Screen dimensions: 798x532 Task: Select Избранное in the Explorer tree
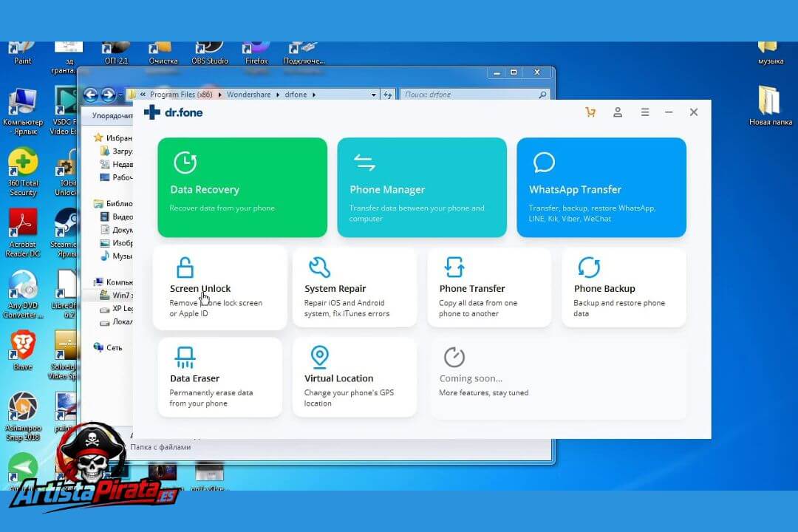point(113,138)
